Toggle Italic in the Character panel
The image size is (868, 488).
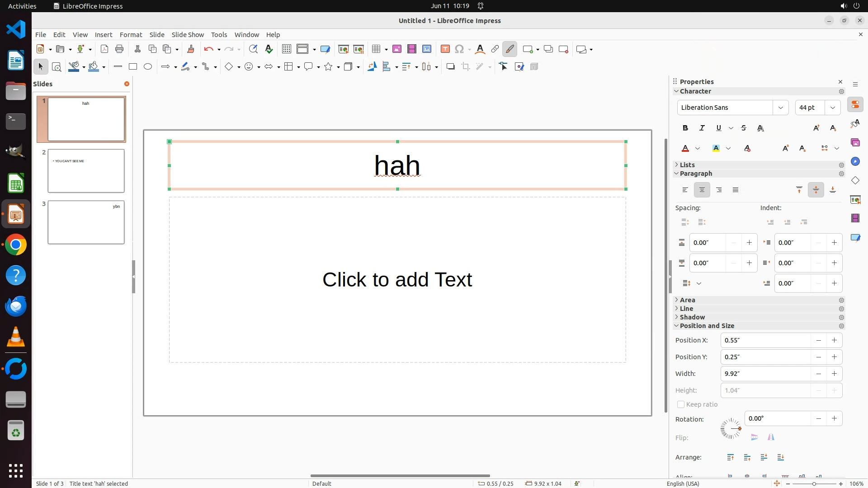[x=702, y=128]
